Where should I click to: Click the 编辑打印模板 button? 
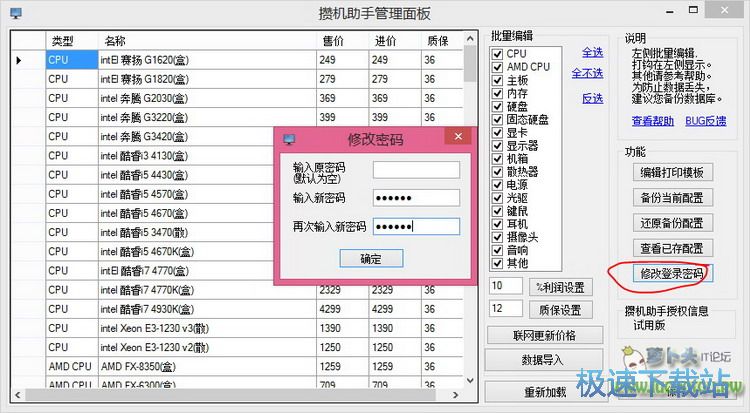[x=673, y=172]
